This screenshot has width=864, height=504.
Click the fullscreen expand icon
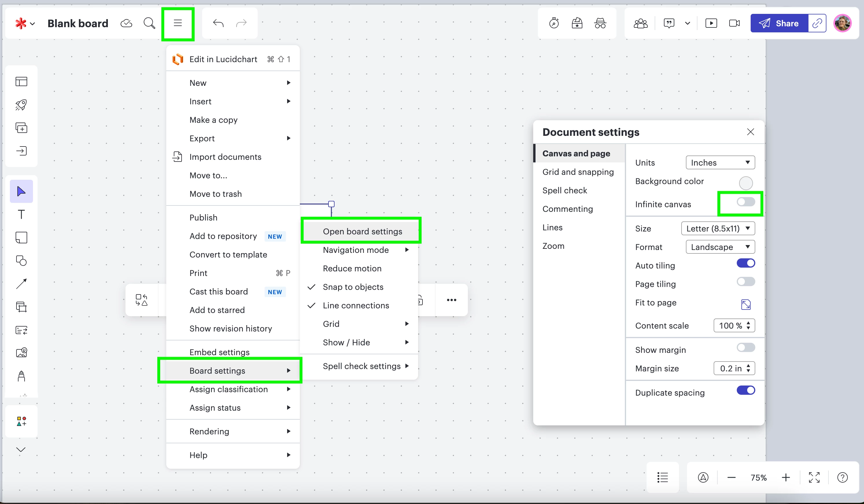tap(814, 477)
